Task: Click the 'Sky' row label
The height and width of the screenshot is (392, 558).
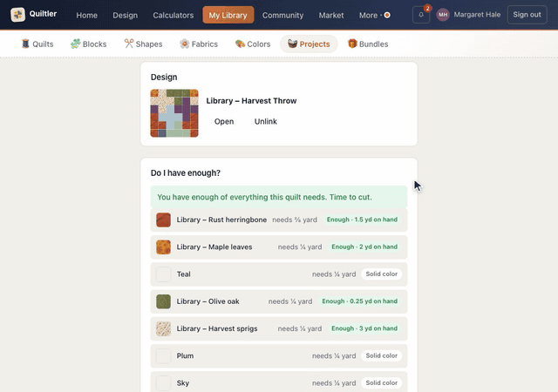Action: pyautogui.click(x=183, y=383)
